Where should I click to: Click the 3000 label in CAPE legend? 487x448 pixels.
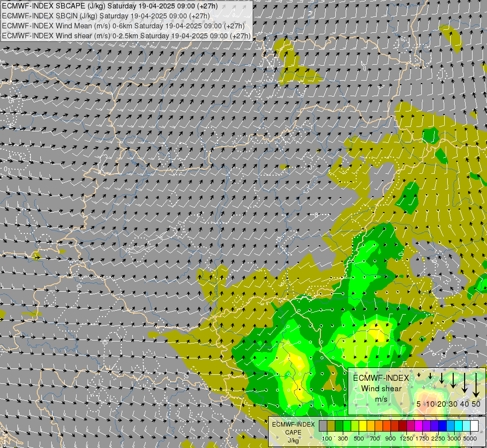pos(454,439)
